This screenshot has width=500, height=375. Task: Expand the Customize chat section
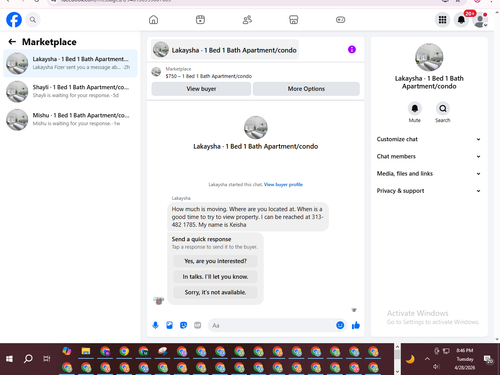point(429,139)
